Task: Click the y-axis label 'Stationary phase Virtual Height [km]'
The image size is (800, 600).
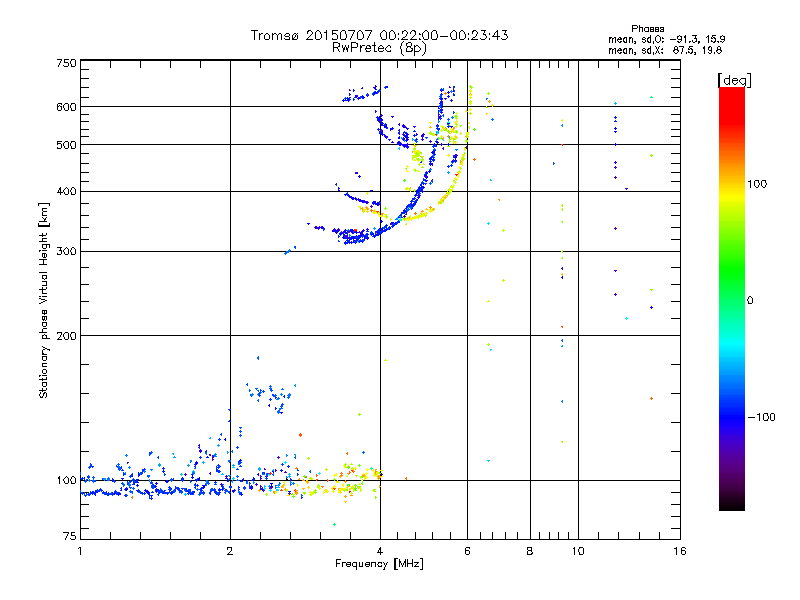Action: tap(44, 300)
